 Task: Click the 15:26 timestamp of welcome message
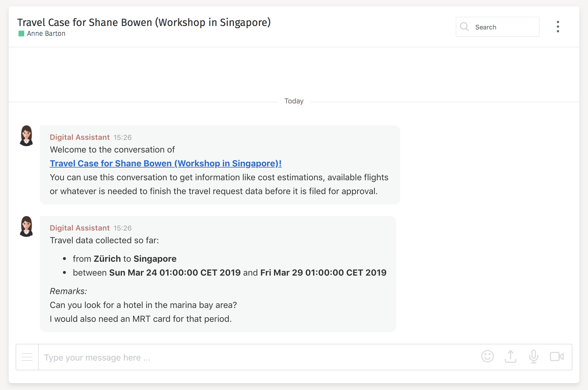122,138
